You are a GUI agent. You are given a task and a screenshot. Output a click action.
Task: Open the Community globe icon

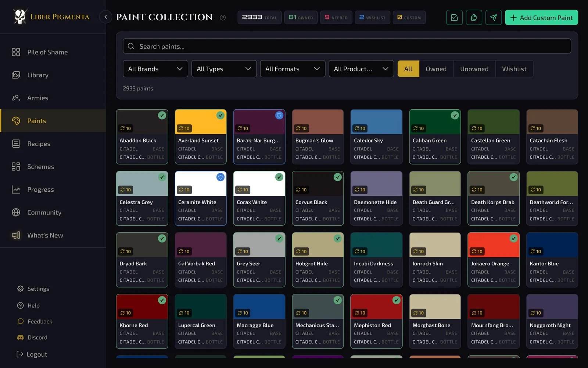coord(16,212)
